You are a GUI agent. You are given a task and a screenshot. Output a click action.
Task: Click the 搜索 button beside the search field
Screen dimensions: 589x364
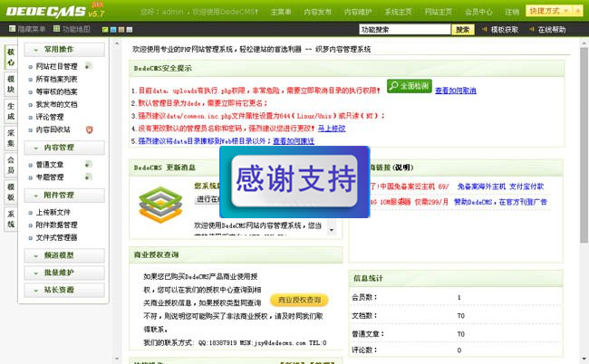tap(463, 29)
